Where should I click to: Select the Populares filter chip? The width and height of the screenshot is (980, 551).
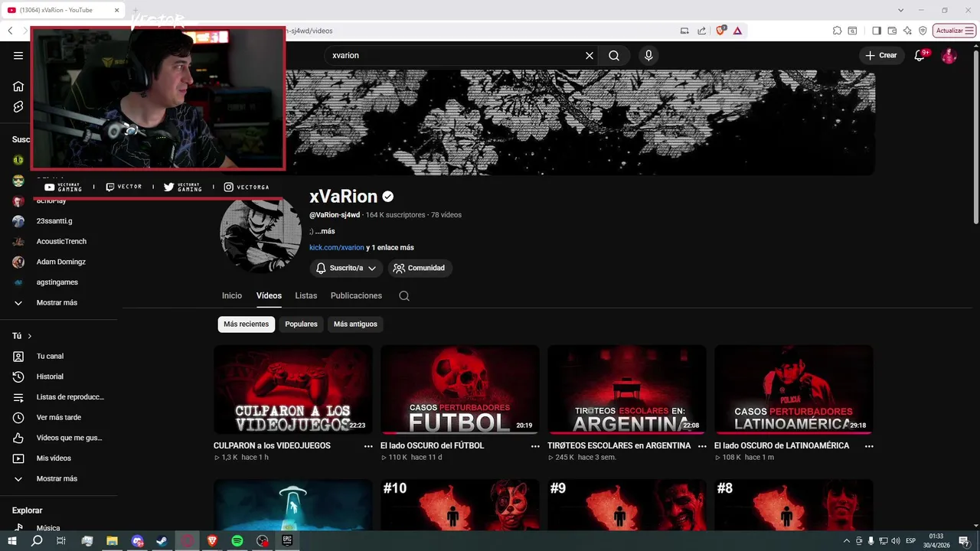click(301, 324)
